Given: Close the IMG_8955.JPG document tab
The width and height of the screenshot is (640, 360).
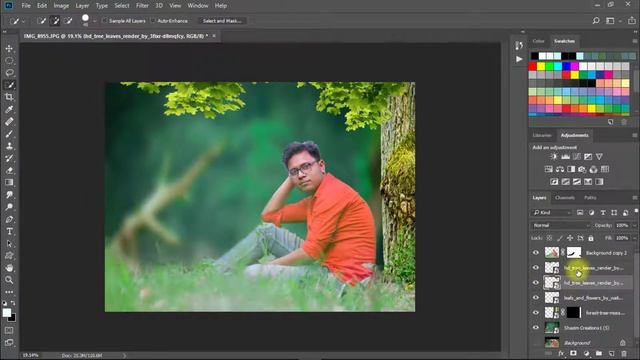Looking at the screenshot, I should [214, 36].
